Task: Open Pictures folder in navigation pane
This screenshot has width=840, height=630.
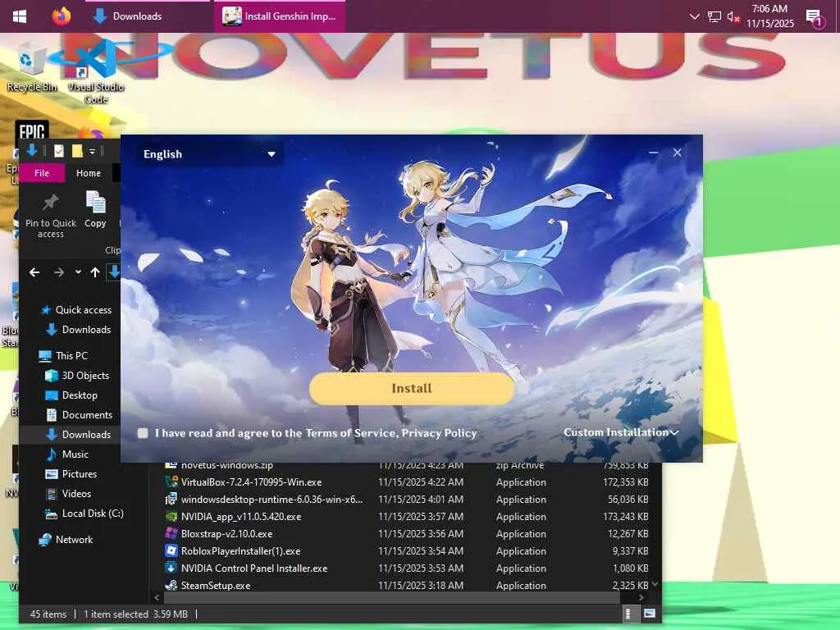Action: [71, 474]
